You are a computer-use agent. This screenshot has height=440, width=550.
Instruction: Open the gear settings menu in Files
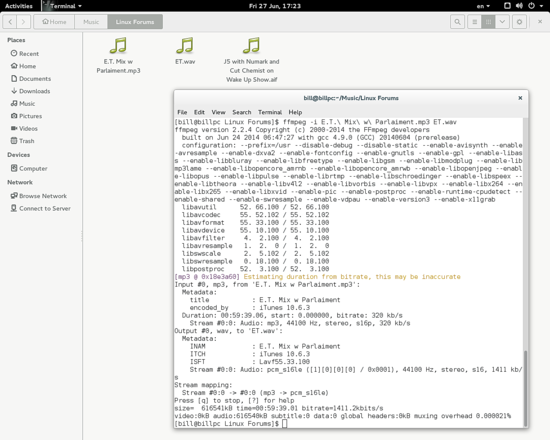pos(519,22)
